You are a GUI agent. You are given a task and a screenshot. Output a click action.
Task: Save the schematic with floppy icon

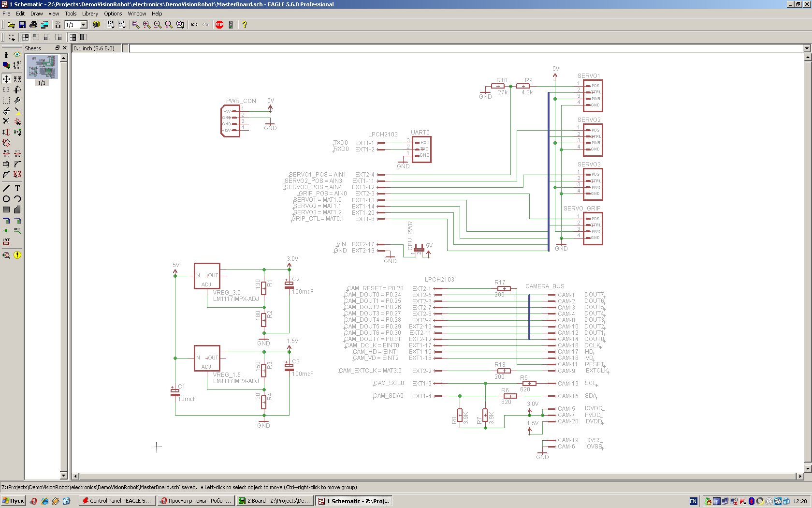tap(22, 25)
